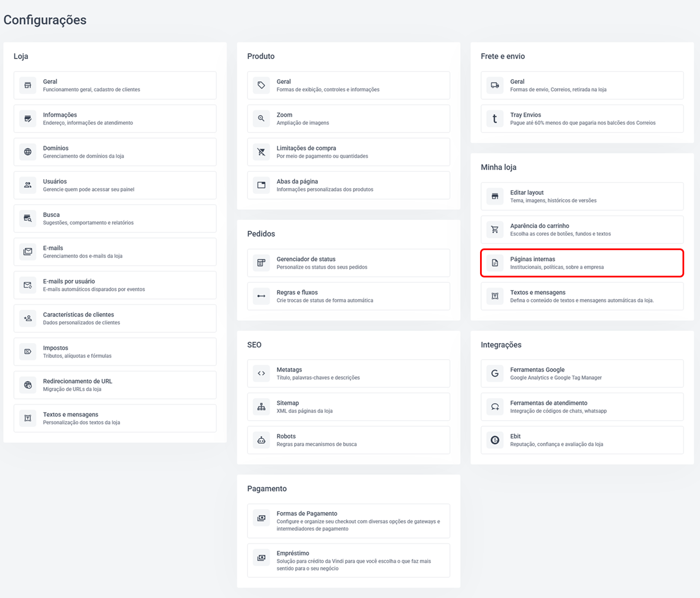The image size is (700, 598).
Task: Open Aparência do carrinho
Action: pyautogui.click(x=539, y=226)
